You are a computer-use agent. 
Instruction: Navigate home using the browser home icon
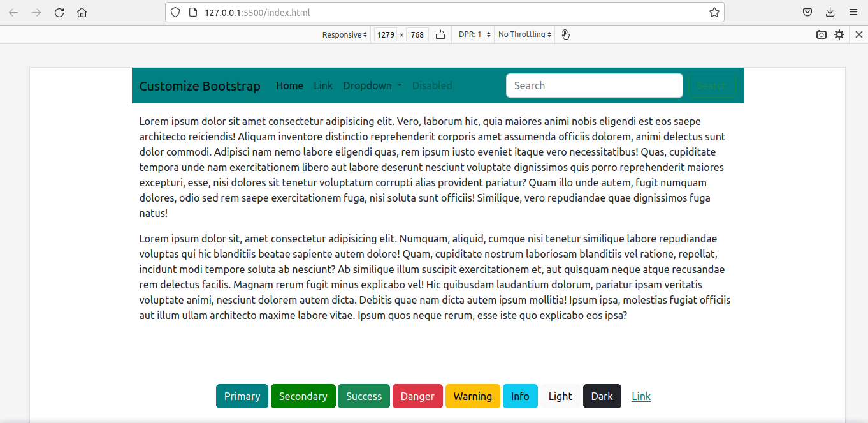tap(82, 12)
